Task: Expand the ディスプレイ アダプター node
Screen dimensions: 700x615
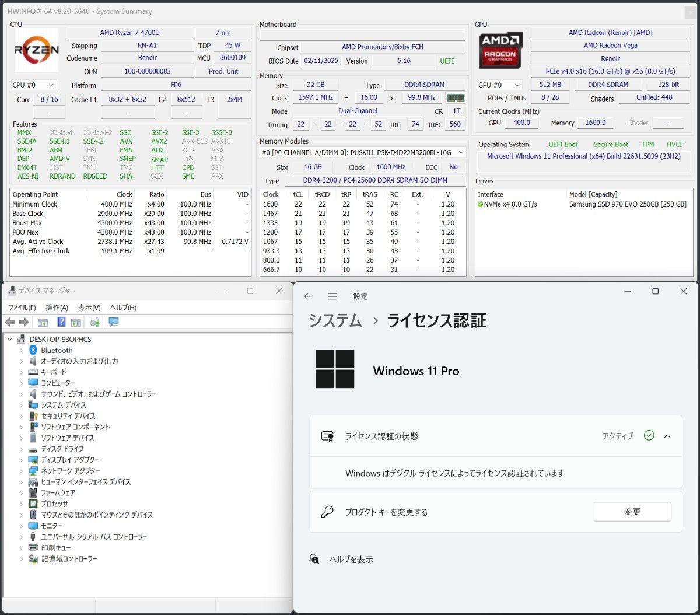Action: point(22,460)
